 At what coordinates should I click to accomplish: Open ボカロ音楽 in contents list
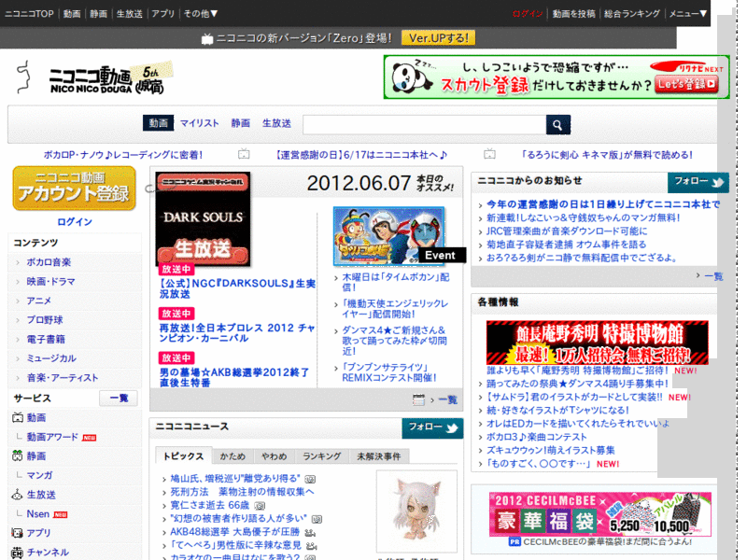tap(49, 262)
